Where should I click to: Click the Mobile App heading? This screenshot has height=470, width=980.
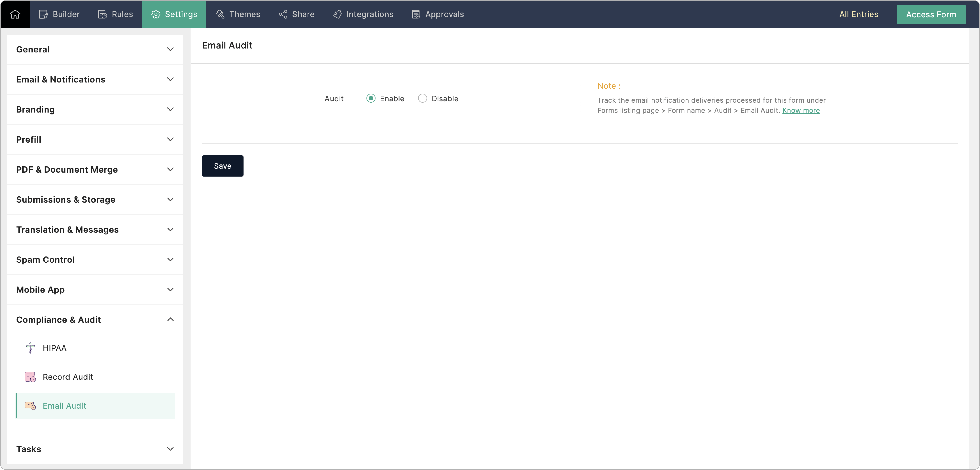[40, 290]
